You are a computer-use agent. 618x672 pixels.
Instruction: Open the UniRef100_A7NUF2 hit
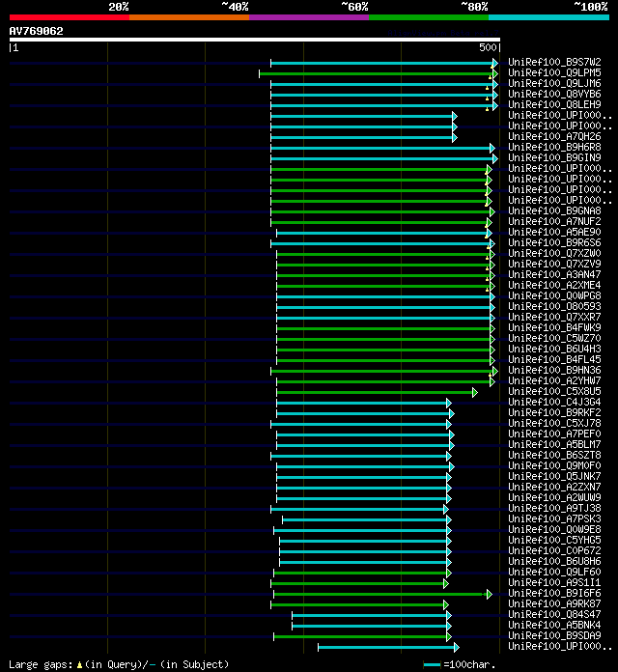(x=554, y=221)
